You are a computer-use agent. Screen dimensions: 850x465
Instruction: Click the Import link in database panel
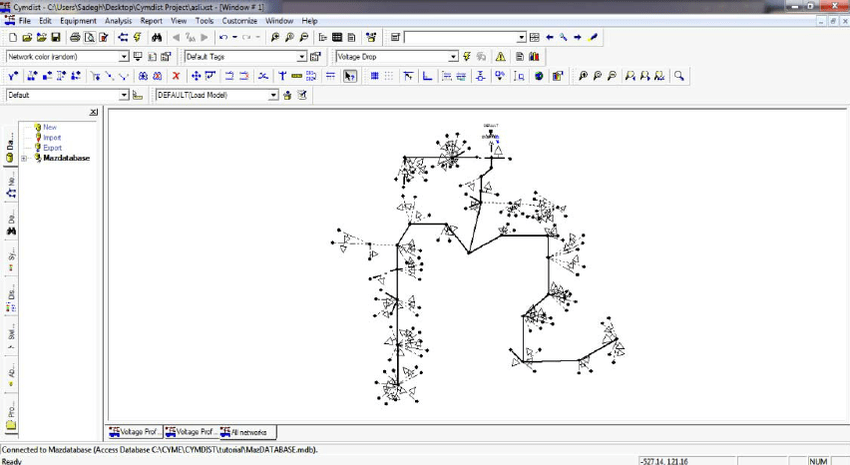tap(52, 137)
